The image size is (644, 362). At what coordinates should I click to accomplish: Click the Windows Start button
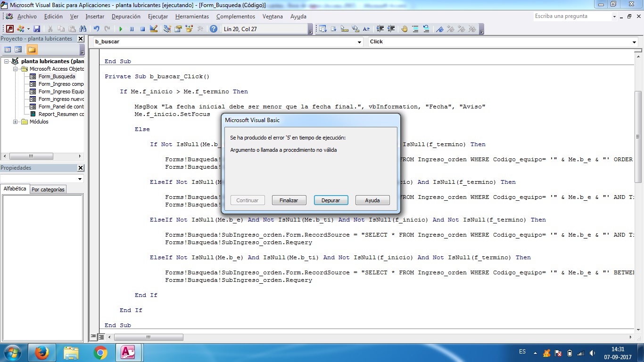12,353
